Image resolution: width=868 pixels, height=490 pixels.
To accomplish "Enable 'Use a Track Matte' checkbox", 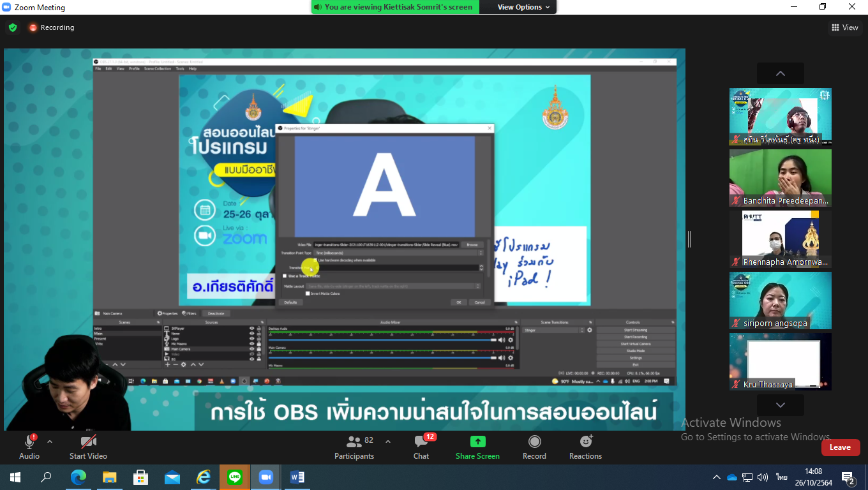I will point(285,276).
